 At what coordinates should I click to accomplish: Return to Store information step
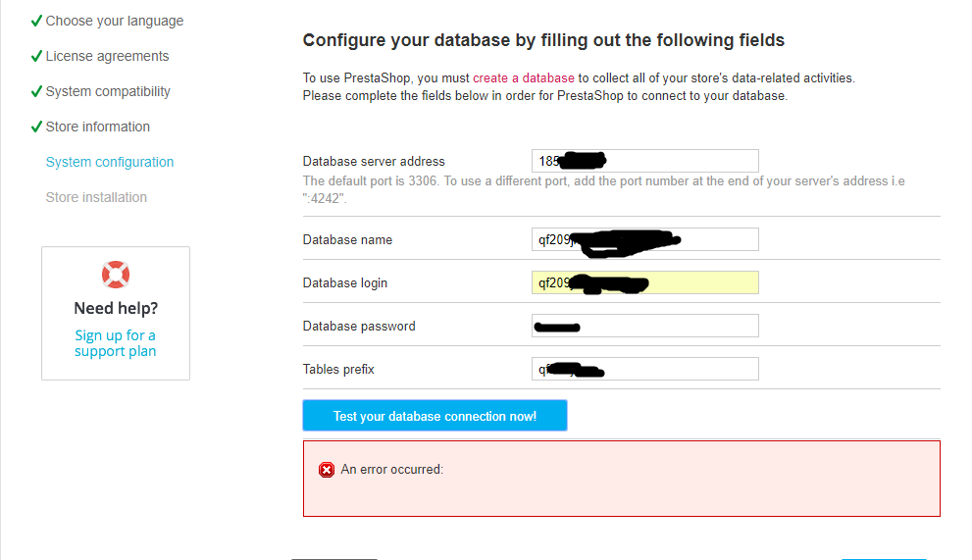pos(97,127)
